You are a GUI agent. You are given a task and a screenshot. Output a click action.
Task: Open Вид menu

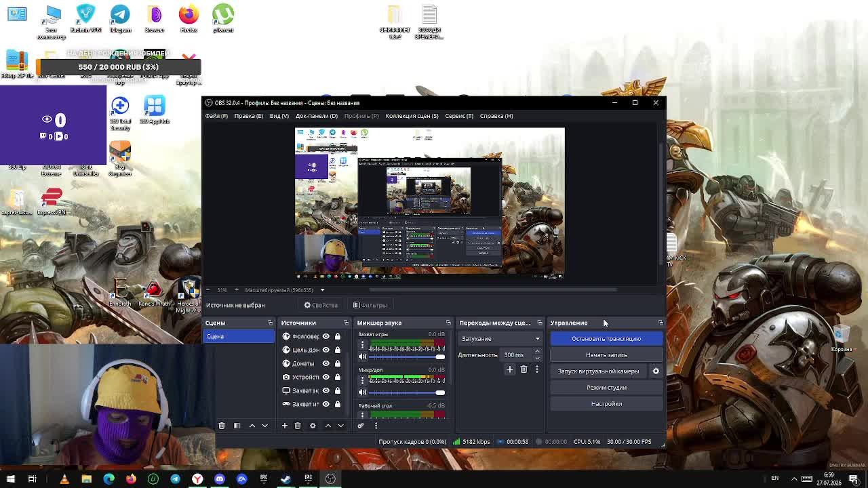(x=279, y=116)
